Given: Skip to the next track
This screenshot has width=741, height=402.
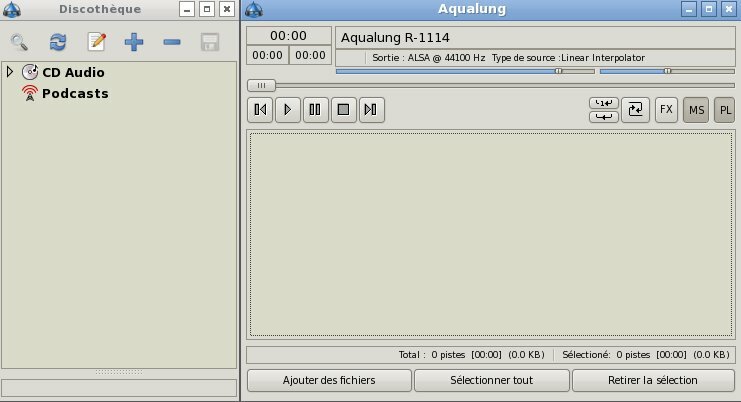Looking at the screenshot, I should pyautogui.click(x=371, y=110).
